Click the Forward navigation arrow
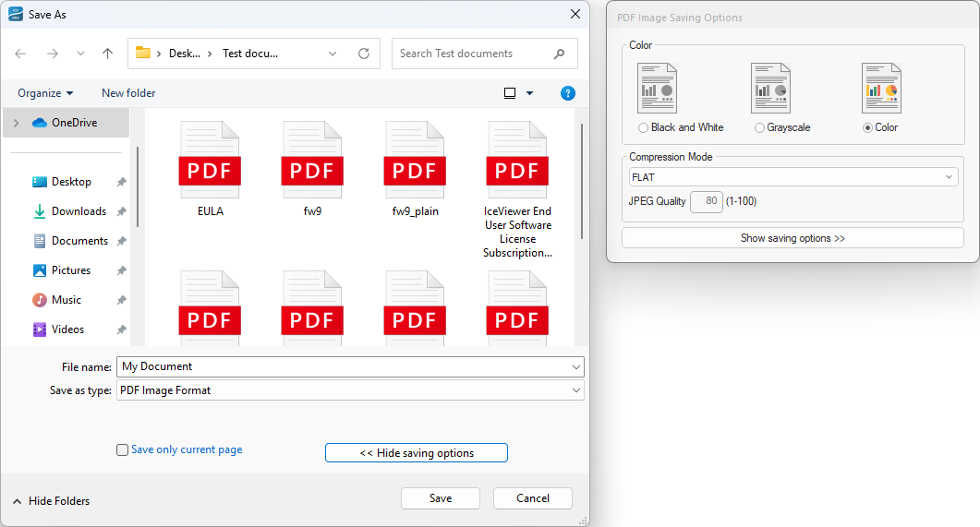The height and width of the screenshot is (527, 980). click(x=53, y=54)
